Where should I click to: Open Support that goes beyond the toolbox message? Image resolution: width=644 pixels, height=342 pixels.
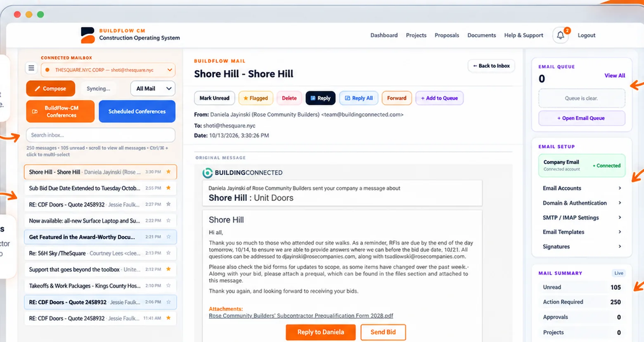(x=100, y=269)
